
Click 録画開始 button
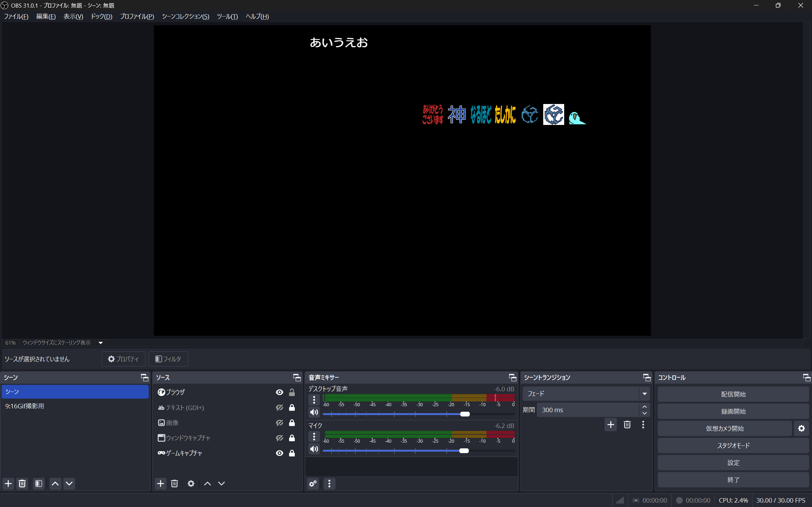(733, 412)
